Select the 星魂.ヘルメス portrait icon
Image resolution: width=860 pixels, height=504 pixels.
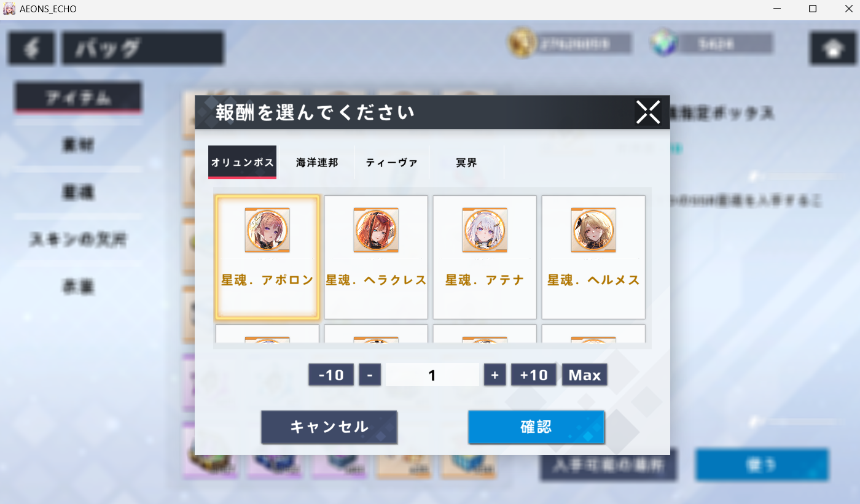tap(593, 230)
